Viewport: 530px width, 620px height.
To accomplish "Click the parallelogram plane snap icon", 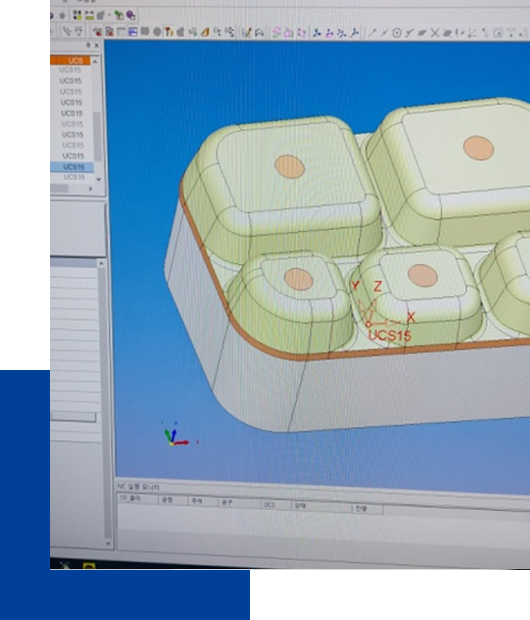I will click(422, 33).
